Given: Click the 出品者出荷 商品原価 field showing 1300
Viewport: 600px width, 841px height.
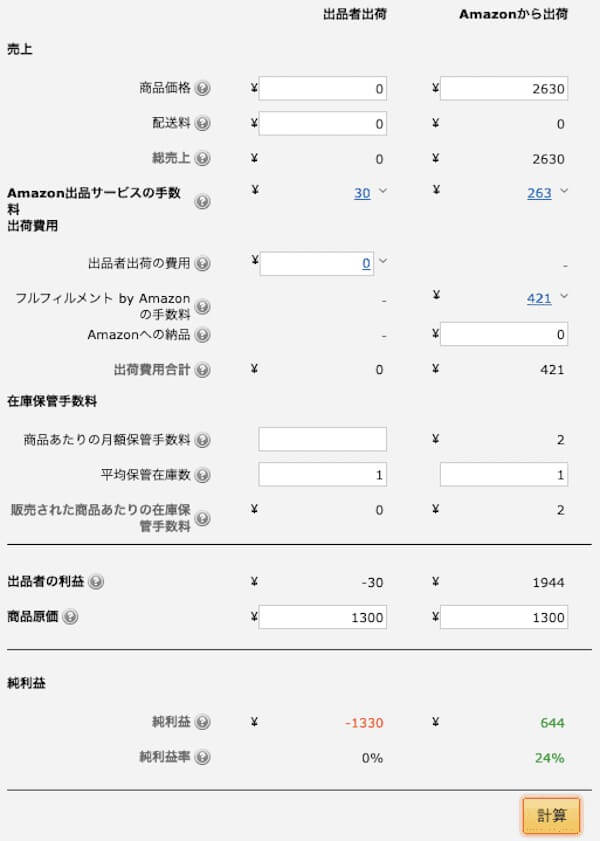Looking at the screenshot, I should point(323,617).
